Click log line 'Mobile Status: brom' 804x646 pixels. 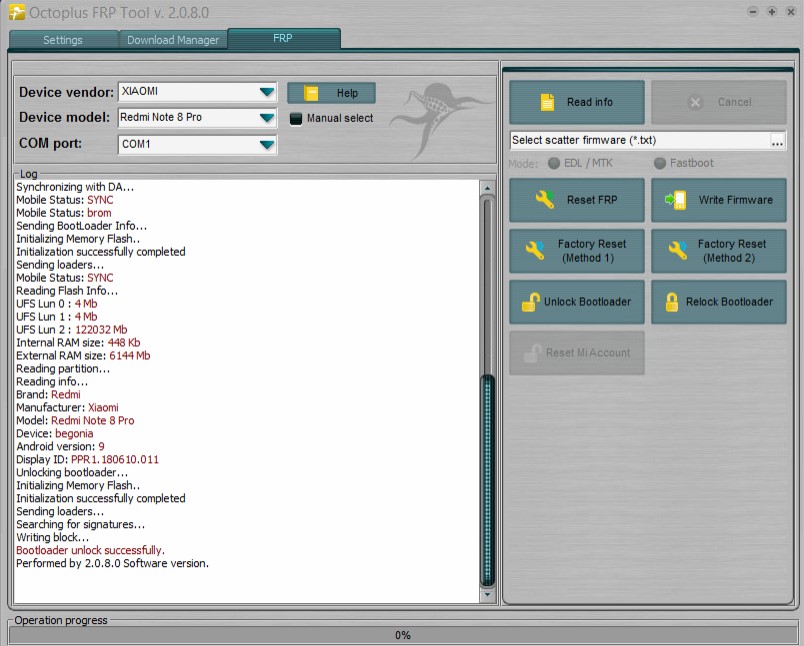pos(64,212)
